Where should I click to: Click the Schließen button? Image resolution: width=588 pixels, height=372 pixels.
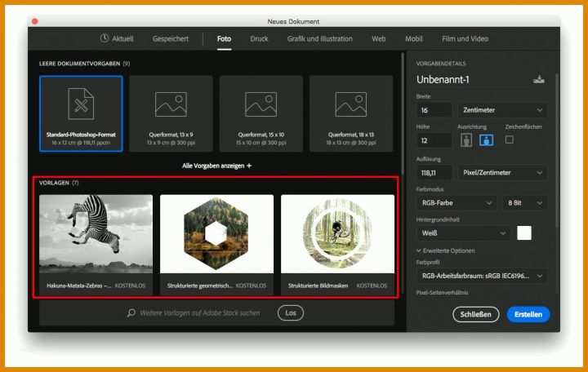[475, 314]
